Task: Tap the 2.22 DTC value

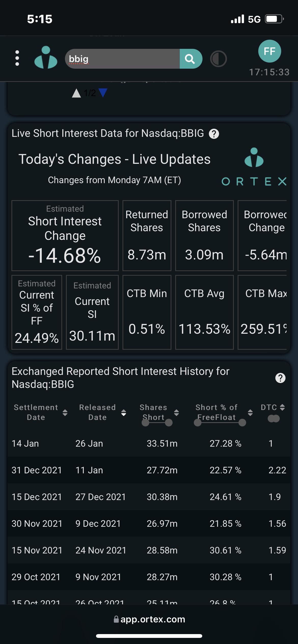Action: pos(277,470)
